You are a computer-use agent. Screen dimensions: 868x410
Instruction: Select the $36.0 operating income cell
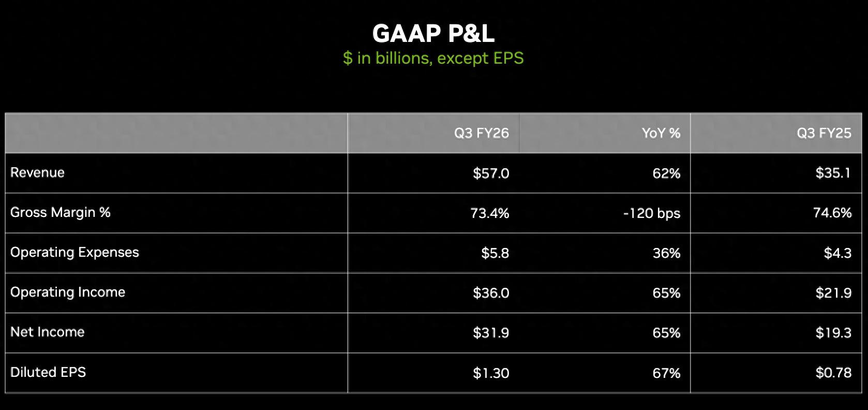click(x=490, y=292)
